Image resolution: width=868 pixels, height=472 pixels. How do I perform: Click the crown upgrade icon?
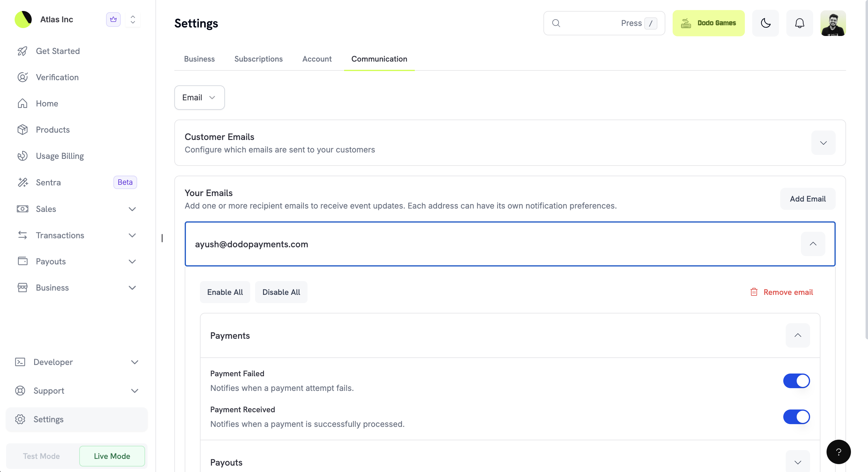pos(113,20)
